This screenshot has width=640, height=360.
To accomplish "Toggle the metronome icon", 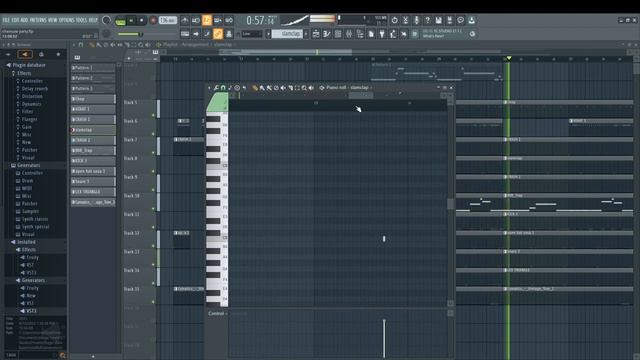I will click(185, 20).
